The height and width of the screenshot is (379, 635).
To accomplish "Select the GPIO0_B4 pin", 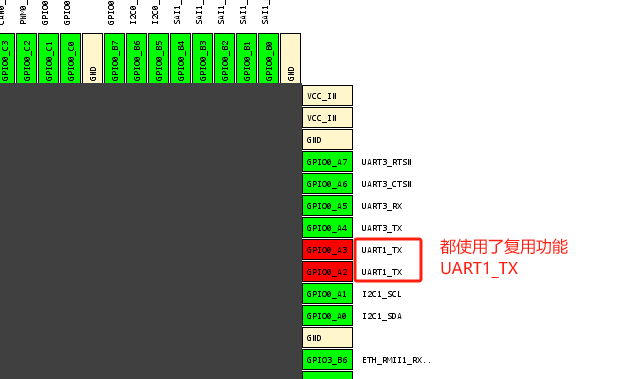I will click(181, 58).
